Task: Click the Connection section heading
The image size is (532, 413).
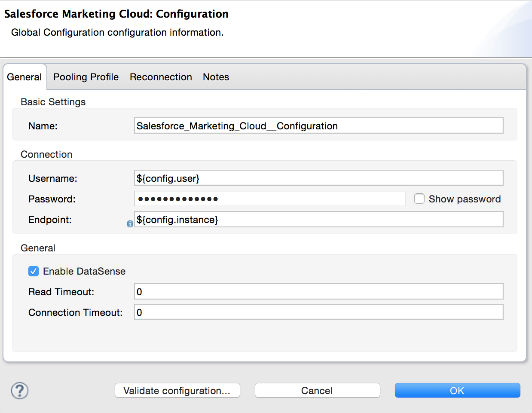Action: pos(46,154)
